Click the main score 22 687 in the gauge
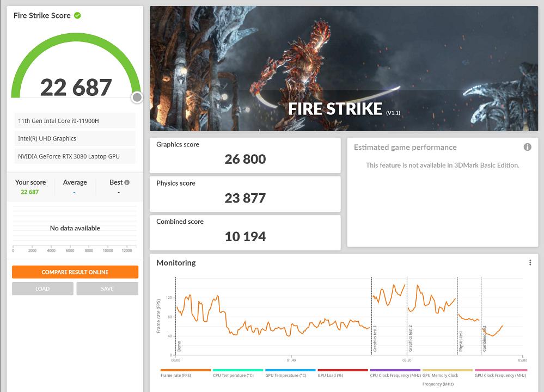The width and height of the screenshot is (544, 392). (x=76, y=87)
